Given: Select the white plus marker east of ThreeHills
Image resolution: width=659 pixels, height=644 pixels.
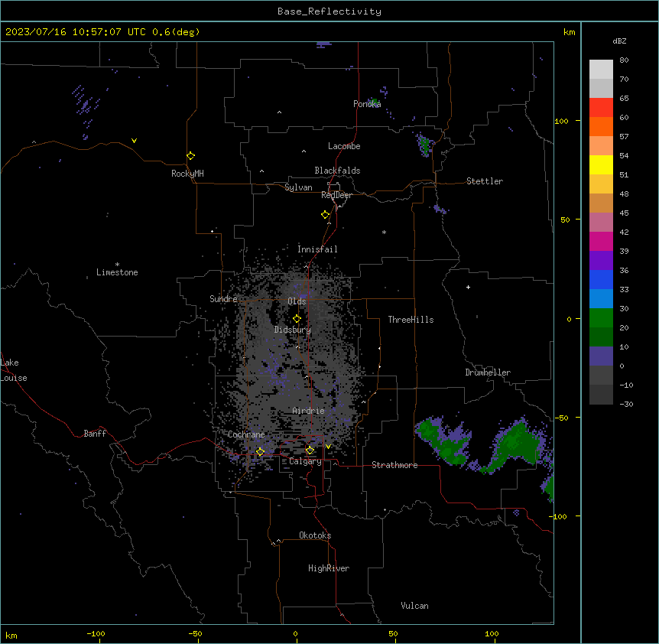Looking at the screenshot, I should [x=468, y=287].
